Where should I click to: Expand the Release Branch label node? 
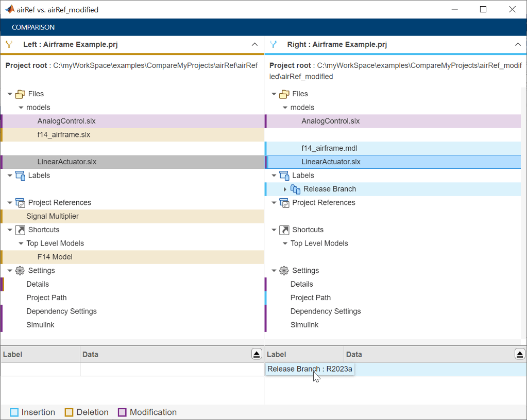pos(285,189)
